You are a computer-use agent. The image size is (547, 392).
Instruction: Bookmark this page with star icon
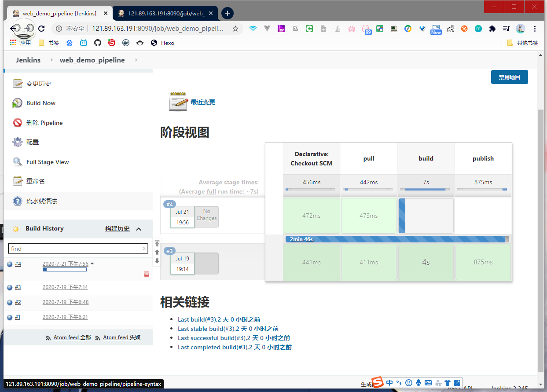(x=235, y=29)
